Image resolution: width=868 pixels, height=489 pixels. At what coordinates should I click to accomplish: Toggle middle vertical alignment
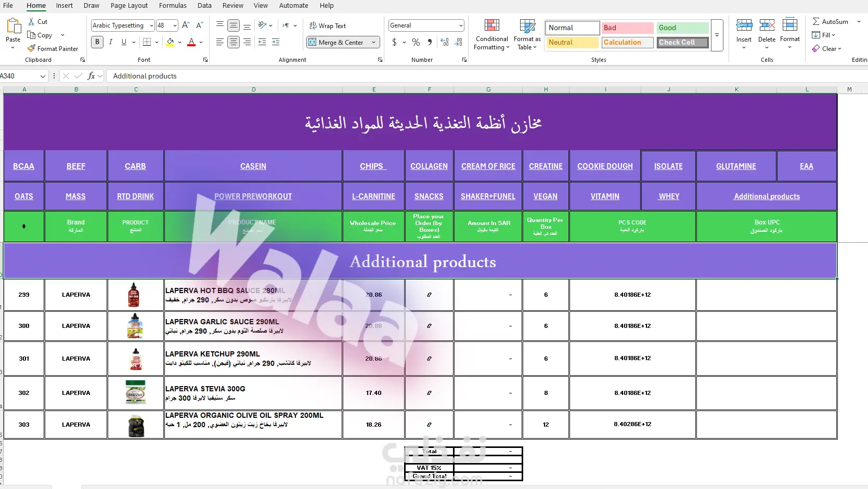coord(234,25)
